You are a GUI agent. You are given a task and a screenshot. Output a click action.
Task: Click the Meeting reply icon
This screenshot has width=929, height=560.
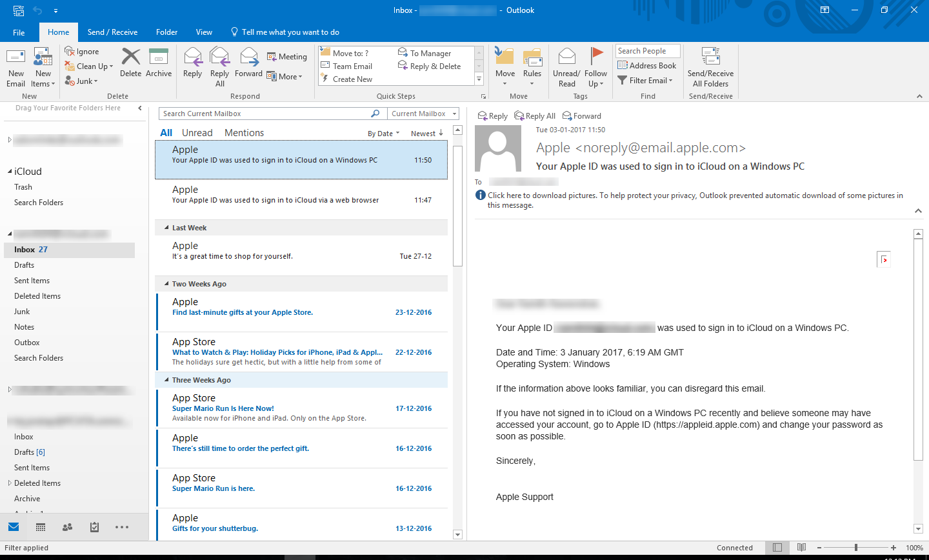point(272,57)
